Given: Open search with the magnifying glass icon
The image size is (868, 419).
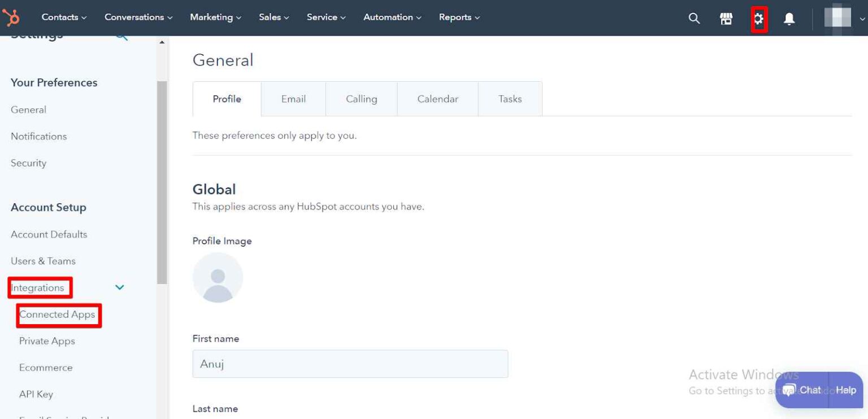Looking at the screenshot, I should pos(693,18).
